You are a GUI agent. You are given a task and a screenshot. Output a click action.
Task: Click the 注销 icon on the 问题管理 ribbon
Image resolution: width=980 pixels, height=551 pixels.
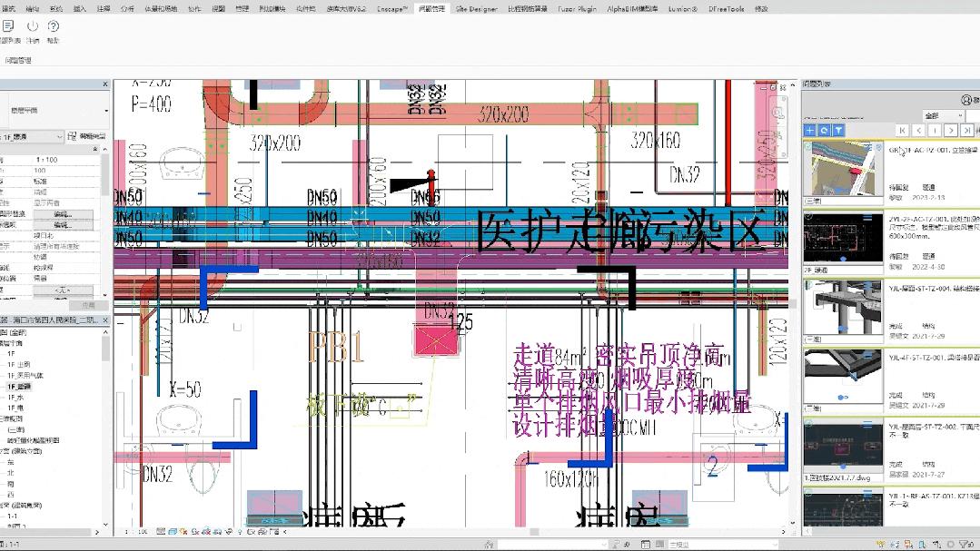click(x=32, y=26)
